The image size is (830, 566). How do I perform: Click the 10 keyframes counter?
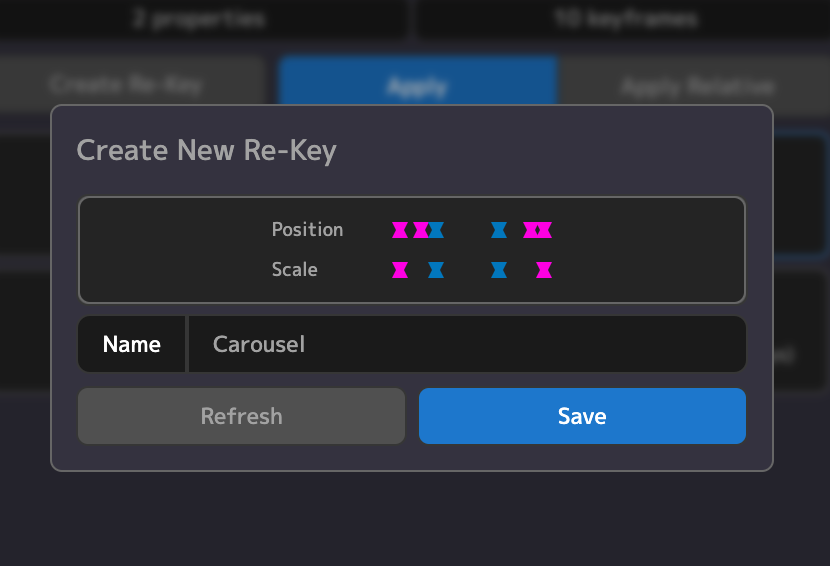tap(626, 19)
